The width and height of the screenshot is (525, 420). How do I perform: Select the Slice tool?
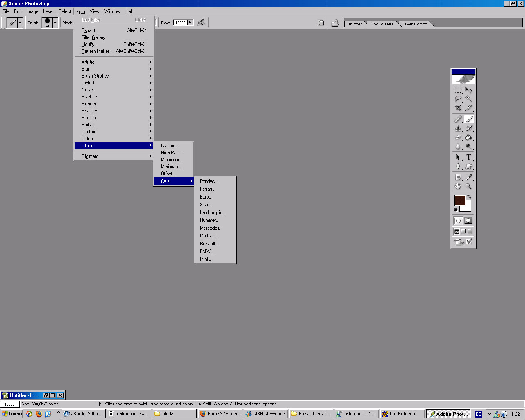pos(469,108)
